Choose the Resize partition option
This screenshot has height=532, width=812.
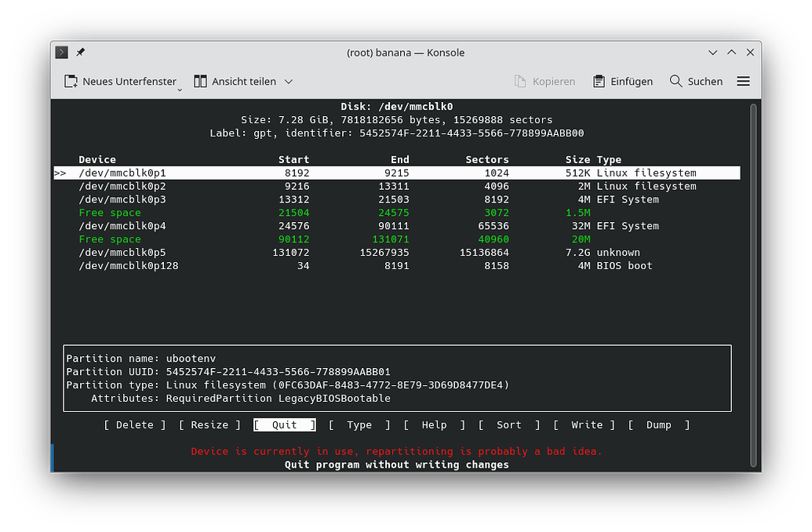click(209, 425)
